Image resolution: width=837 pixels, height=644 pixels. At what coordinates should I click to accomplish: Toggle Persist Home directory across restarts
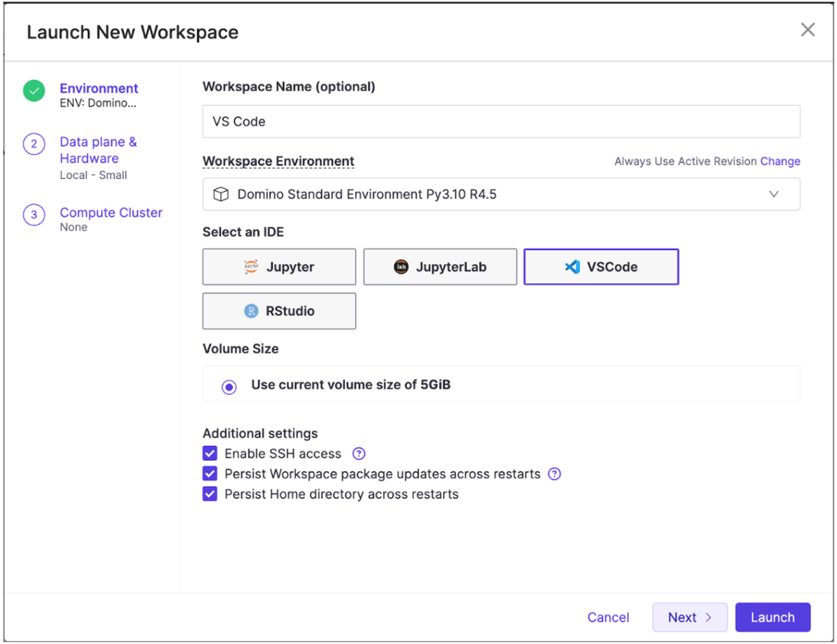[210, 494]
